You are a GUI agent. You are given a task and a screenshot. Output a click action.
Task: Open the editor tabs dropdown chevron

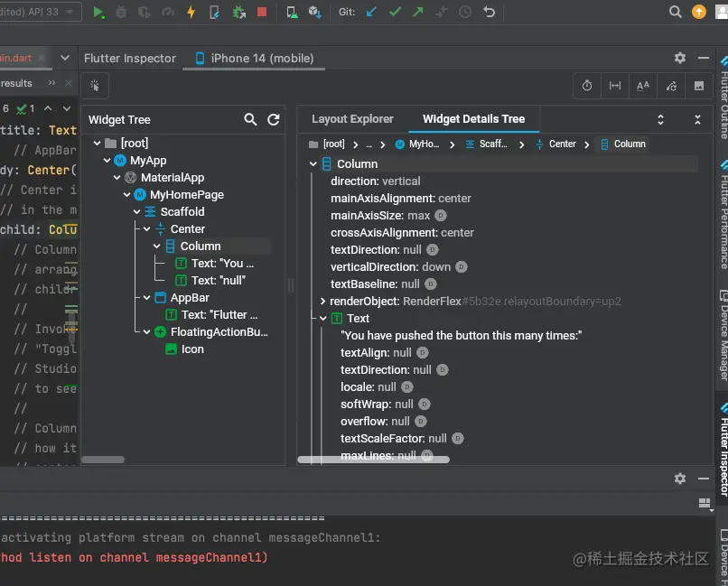coord(65,58)
